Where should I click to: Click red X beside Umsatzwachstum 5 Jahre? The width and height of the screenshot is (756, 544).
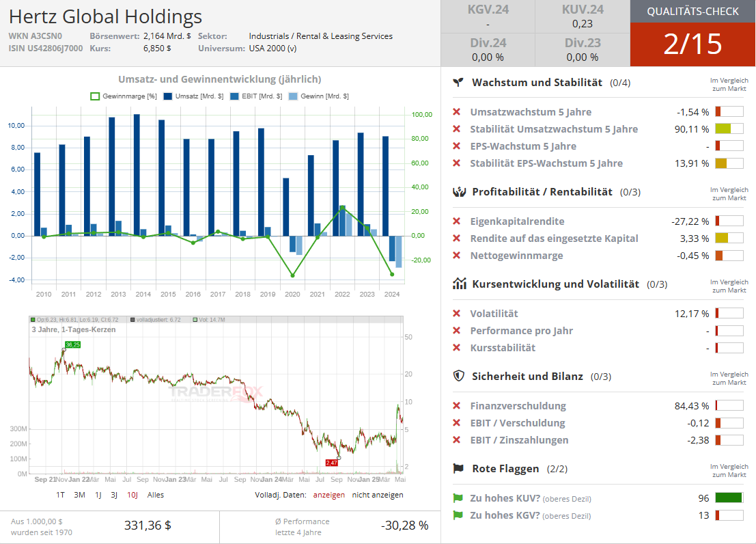(457, 112)
